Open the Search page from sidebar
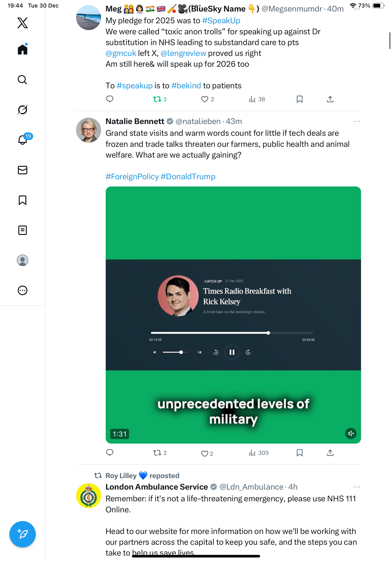Viewport: 392px width, 561px height. click(23, 80)
